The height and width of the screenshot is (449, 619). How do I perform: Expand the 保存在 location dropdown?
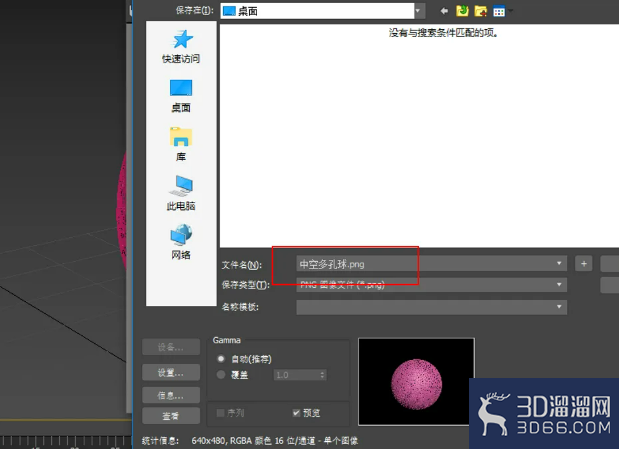point(420,11)
